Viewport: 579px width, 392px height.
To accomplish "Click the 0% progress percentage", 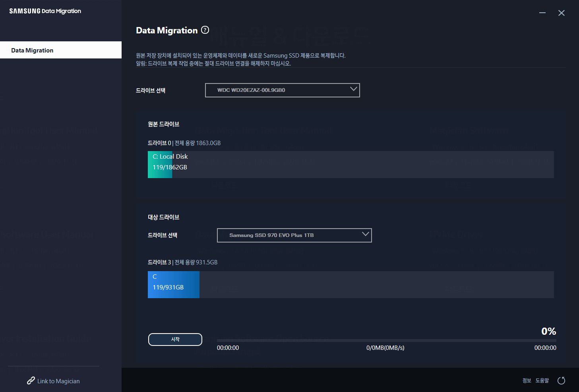I will click(549, 331).
